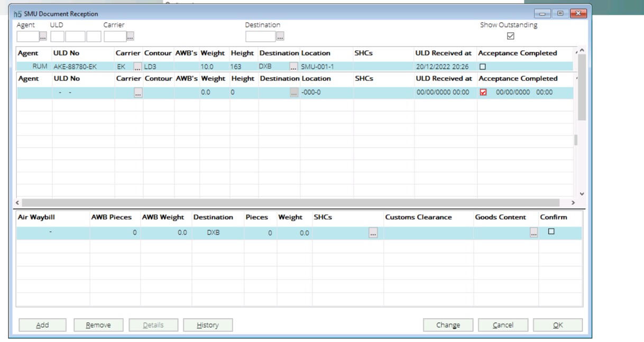644x342 pixels.
Task: Click Carrier lookup button in the EK row
Action: tap(138, 67)
